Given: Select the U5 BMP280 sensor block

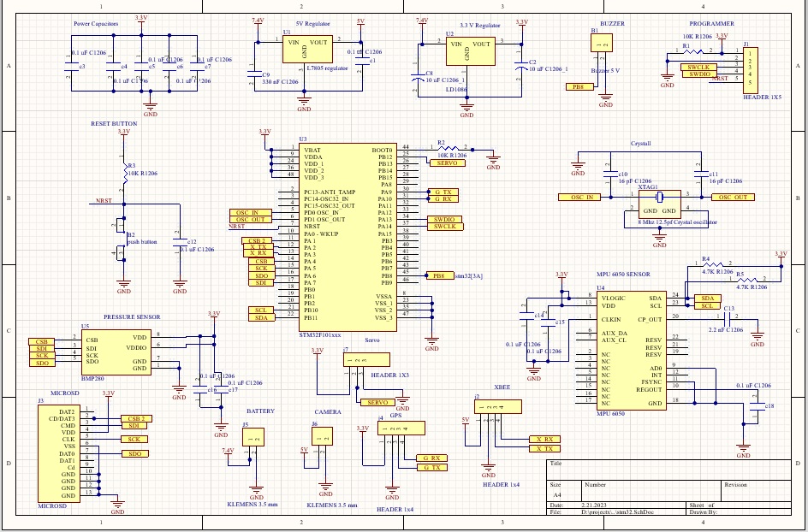Looking at the screenshot, I should click(x=116, y=352).
